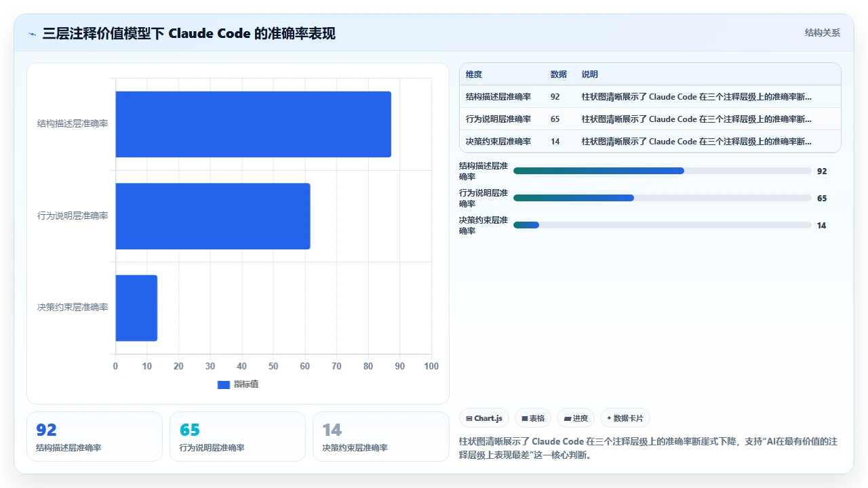Open the 92 结构描述层准确率 data card
This screenshot has height=488, width=868.
[x=95, y=436]
